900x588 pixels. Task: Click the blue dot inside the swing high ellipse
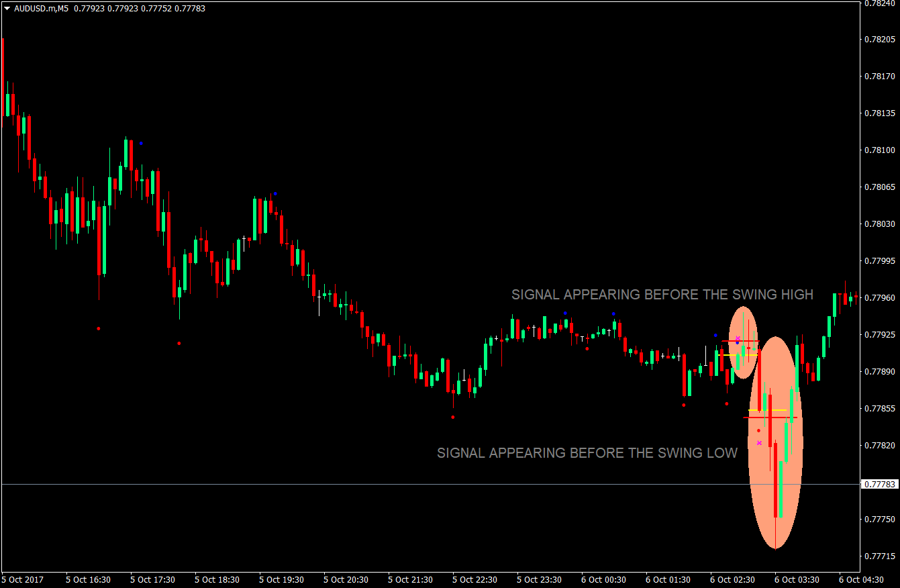(x=737, y=343)
